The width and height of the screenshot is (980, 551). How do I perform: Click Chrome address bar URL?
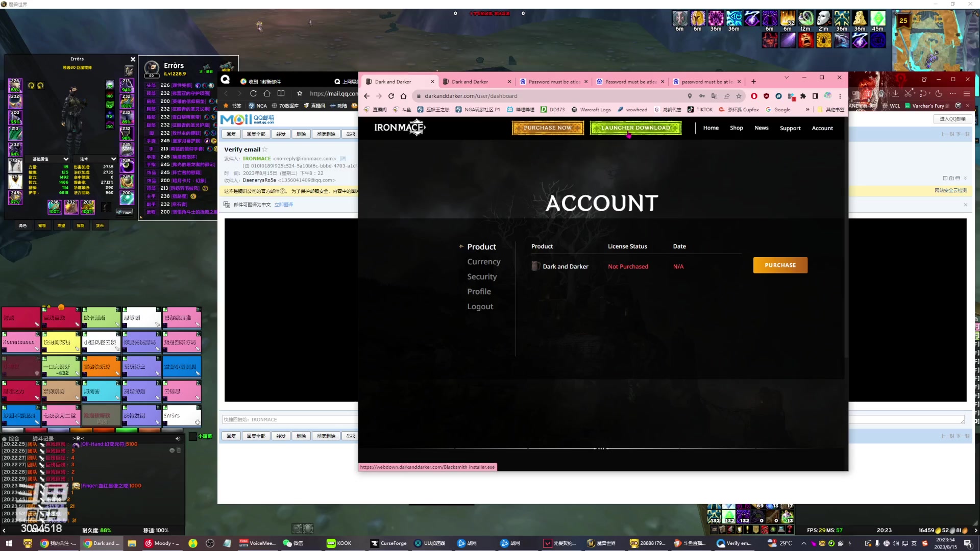pos(471,96)
